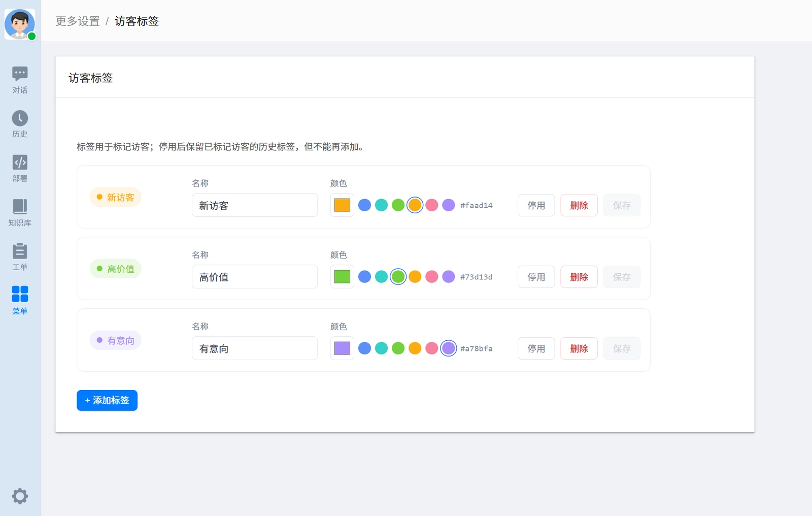
Task: Disable the 新访客 tag with 停用
Action: tap(536, 205)
